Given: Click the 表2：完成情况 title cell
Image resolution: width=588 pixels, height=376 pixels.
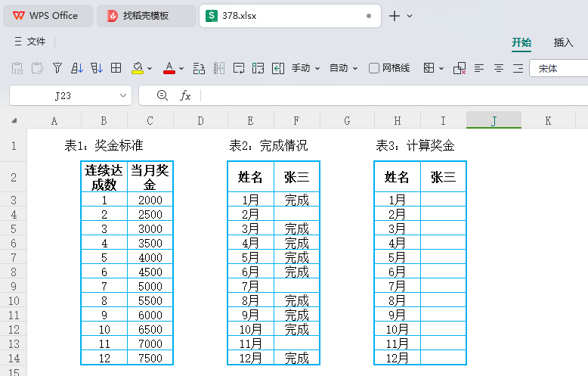Looking at the screenshot, I should pos(268,145).
